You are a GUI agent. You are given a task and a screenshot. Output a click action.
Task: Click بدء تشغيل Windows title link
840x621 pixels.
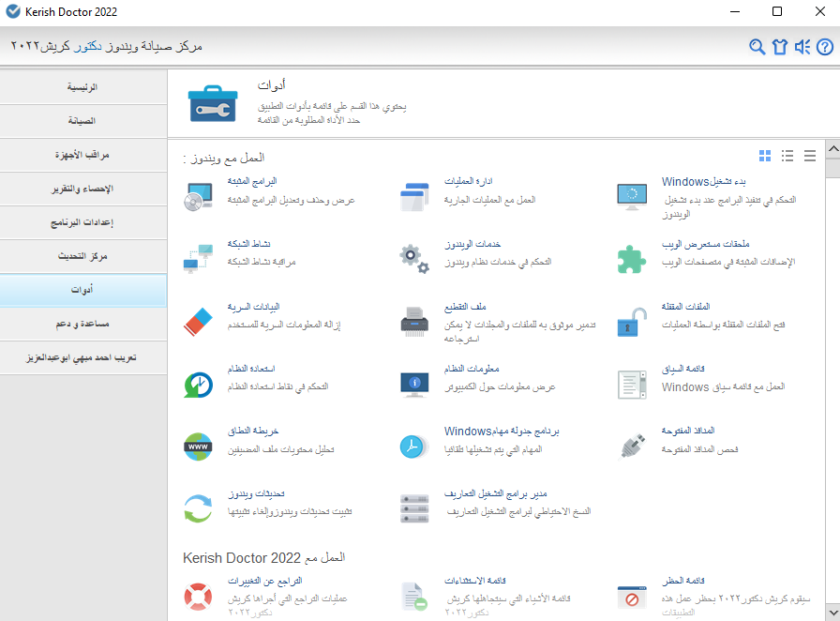coord(703,182)
